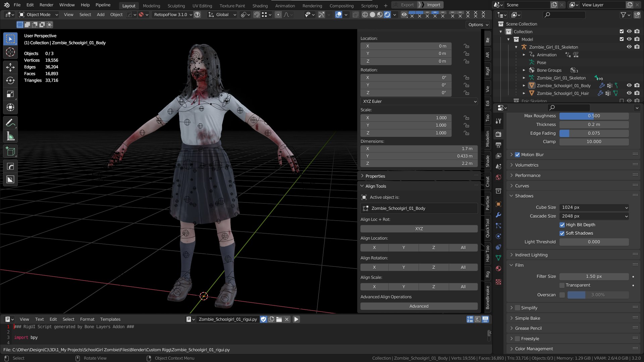Switch to rendered viewport shading
The width and height of the screenshot is (644, 362).
[x=387, y=15]
